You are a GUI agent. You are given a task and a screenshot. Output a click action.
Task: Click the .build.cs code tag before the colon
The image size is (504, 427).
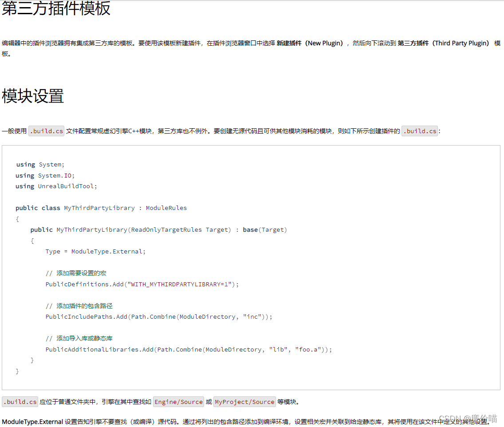click(420, 131)
